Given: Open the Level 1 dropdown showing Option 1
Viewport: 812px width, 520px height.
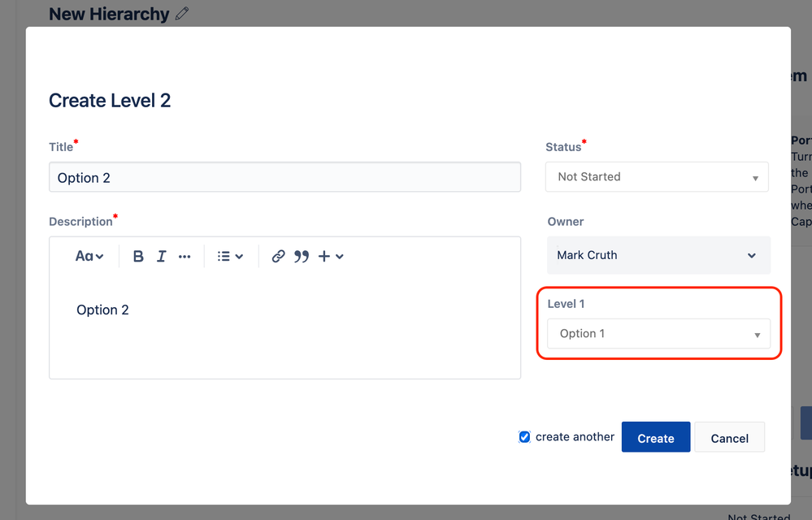Looking at the screenshot, I should pos(658,334).
